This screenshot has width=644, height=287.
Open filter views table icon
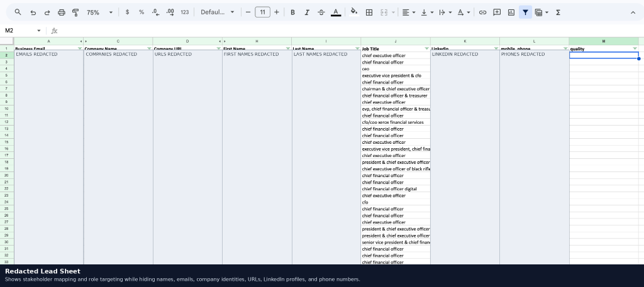coord(538,13)
